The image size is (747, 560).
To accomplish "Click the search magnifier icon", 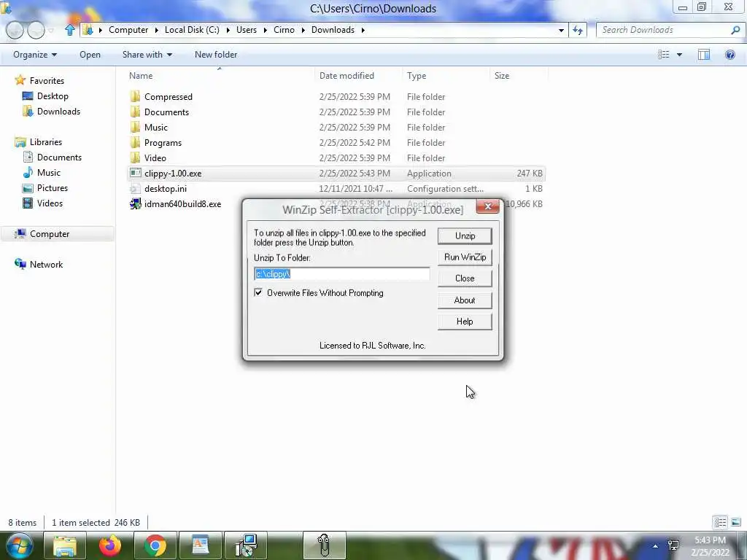I will 735,30.
